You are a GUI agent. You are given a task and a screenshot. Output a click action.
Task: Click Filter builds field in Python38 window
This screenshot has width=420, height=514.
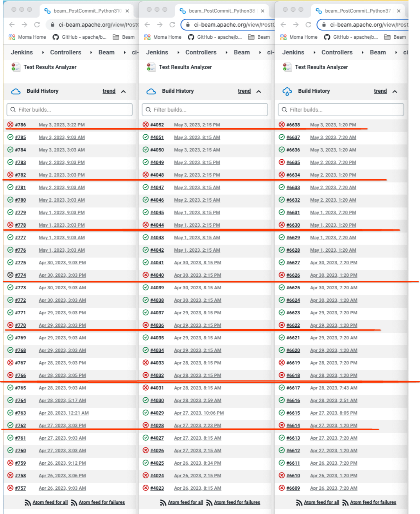205,110
